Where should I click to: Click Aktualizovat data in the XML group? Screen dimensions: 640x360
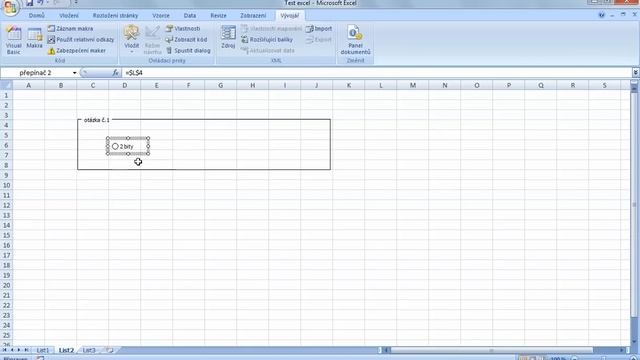[x=267, y=51]
